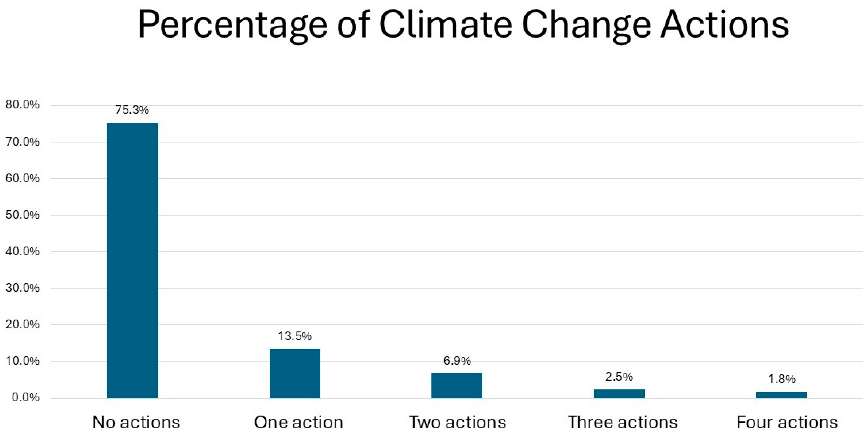This screenshot has height=436, width=868.
Task: Click the 80.0% y-axis tick label
Action: (23, 105)
